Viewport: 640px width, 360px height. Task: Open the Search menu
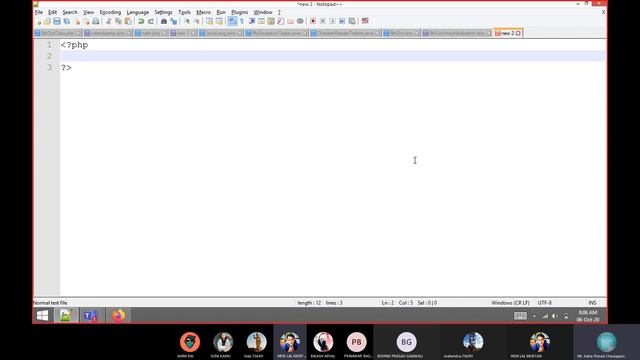(70, 12)
